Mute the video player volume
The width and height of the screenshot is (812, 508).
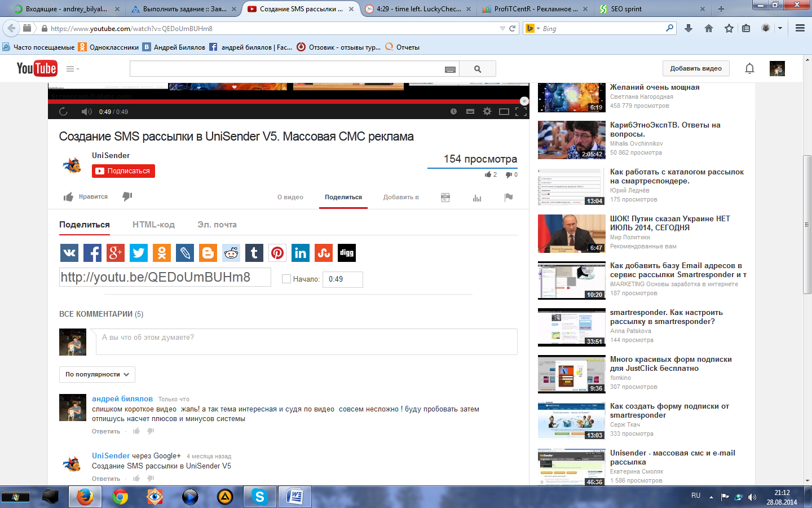coord(86,112)
